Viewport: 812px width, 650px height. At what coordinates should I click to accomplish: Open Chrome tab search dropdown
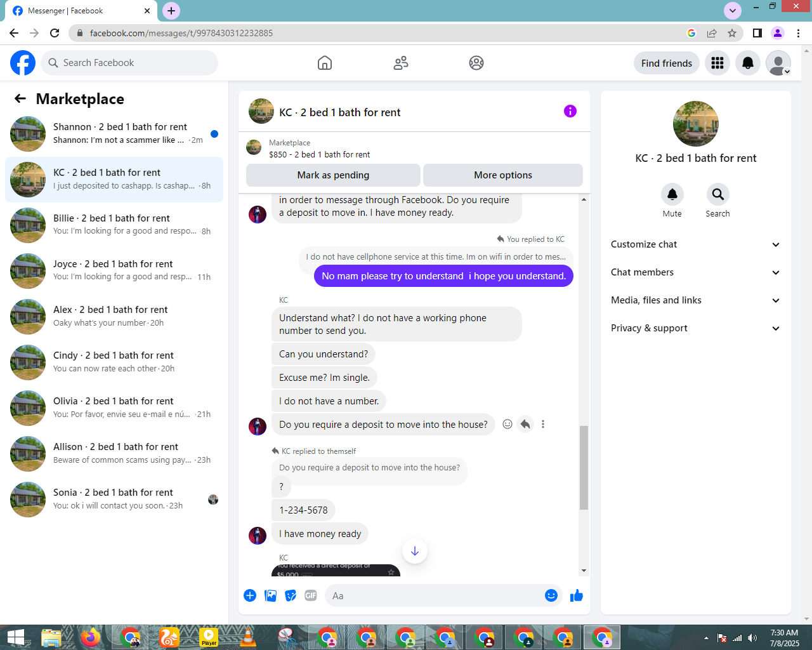pyautogui.click(x=733, y=11)
